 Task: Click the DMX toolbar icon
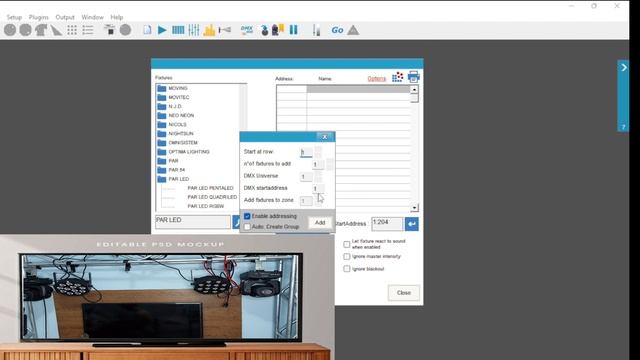point(247,30)
